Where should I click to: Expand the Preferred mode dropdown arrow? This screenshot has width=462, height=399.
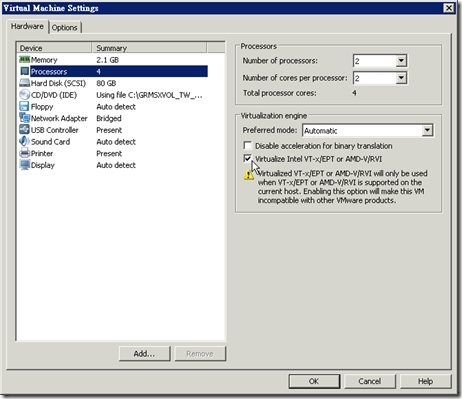point(427,130)
